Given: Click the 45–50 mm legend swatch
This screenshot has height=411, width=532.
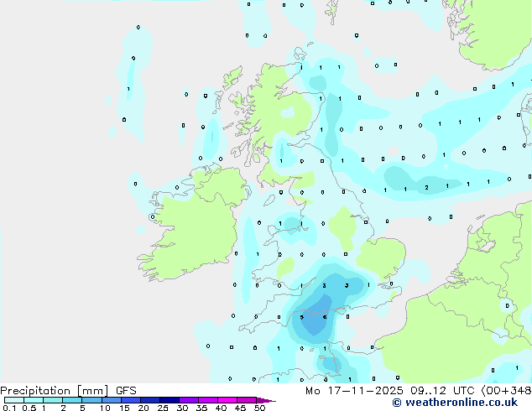Looking at the screenshot, I should coord(247,400).
